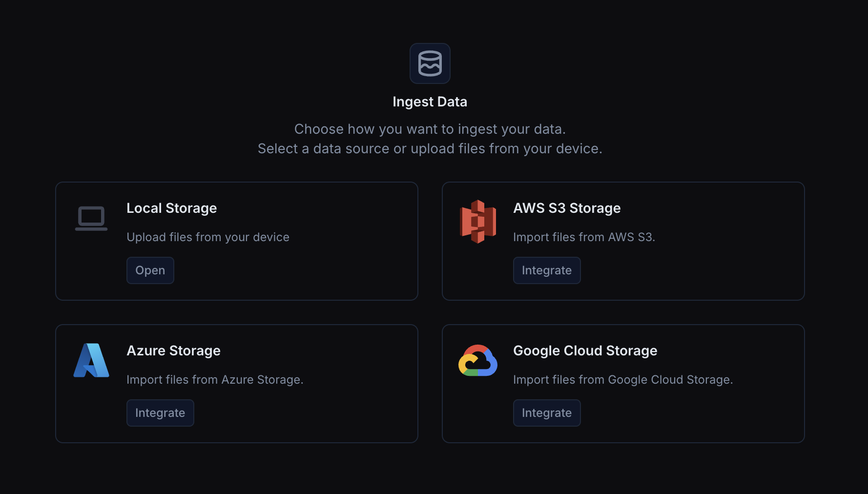Integrate Google Cloud Storage
Screen dimensions: 868x494
pyautogui.click(x=546, y=412)
